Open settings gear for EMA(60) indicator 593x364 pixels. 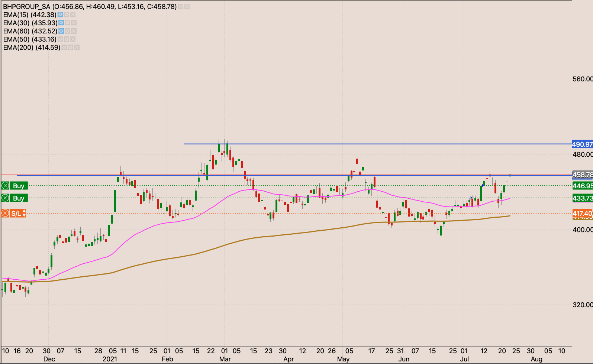point(67,31)
